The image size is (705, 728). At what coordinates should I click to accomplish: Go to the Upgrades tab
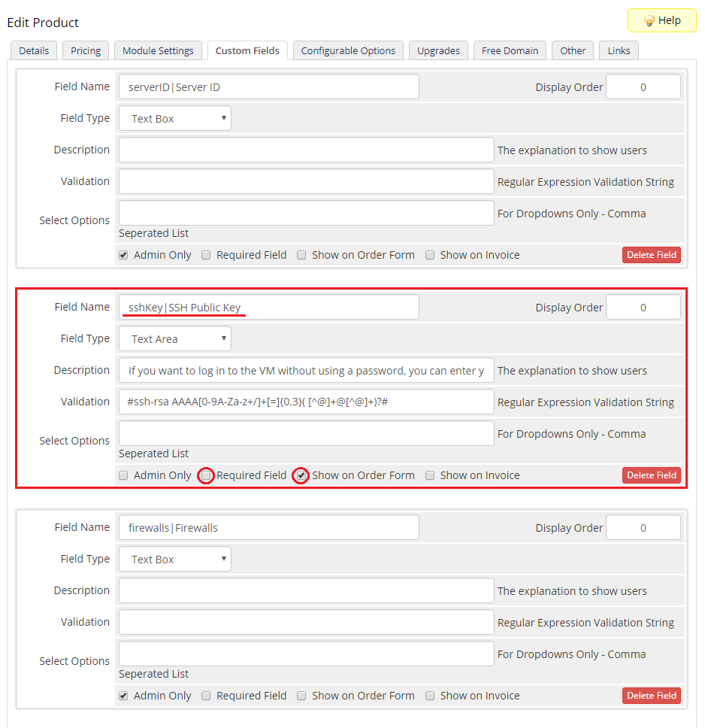(438, 50)
